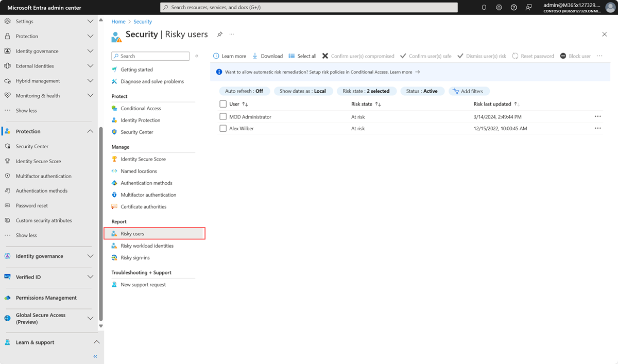
Task: Click Select all in toolbar
Action: coord(302,56)
